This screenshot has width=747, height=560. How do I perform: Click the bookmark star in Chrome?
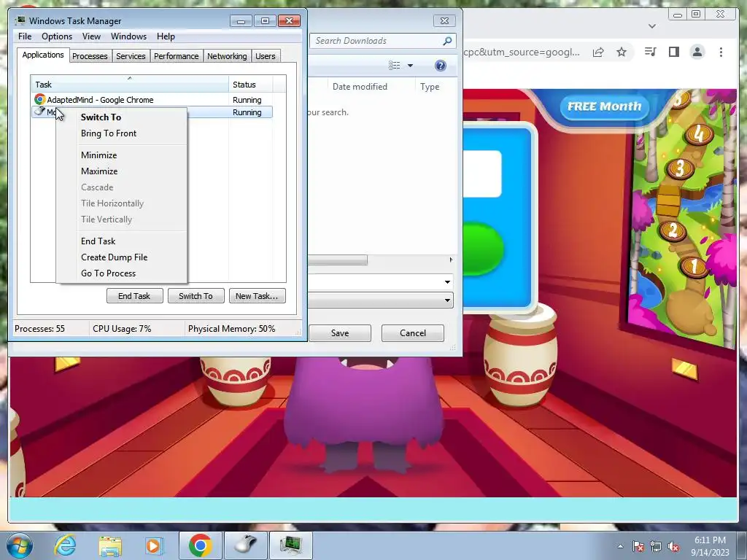click(622, 52)
